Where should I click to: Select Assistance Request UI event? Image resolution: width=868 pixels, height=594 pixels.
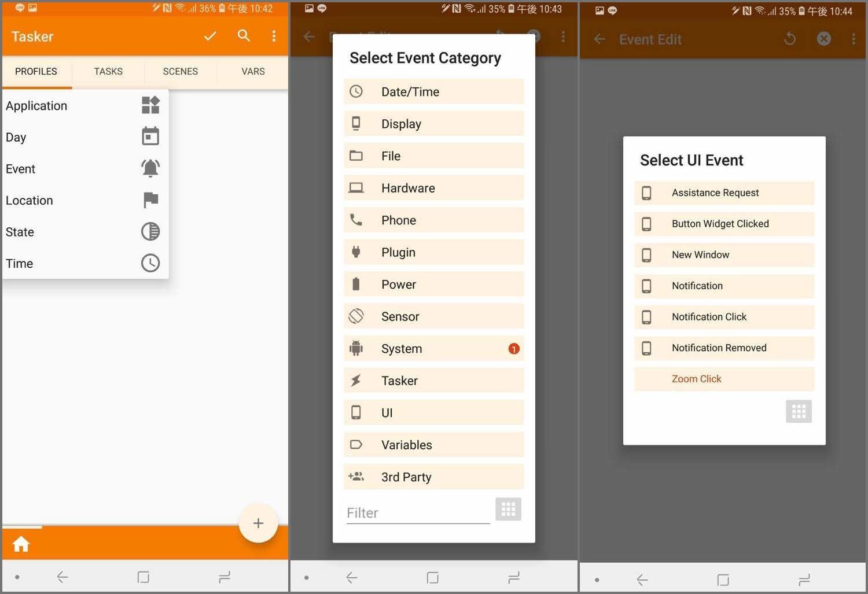pos(724,193)
